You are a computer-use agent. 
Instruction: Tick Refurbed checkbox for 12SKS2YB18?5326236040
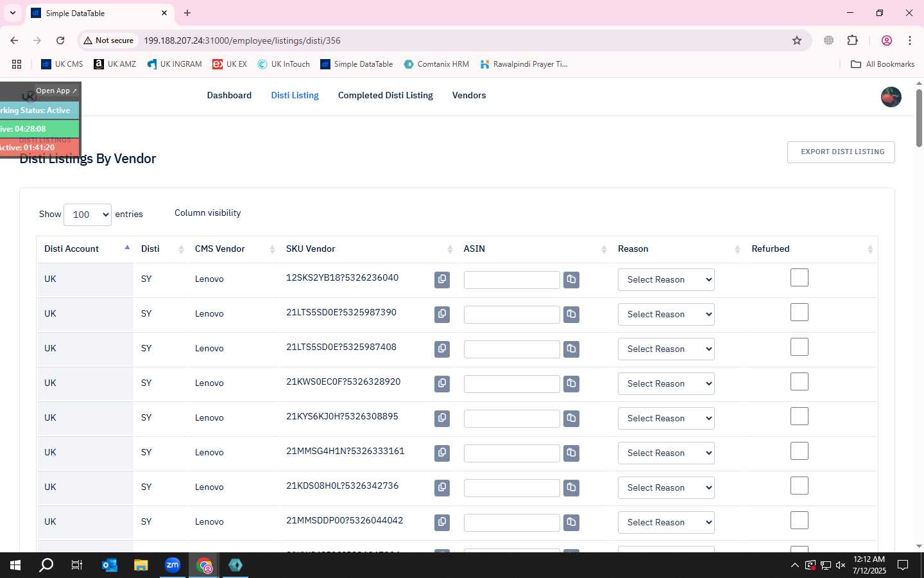click(800, 277)
